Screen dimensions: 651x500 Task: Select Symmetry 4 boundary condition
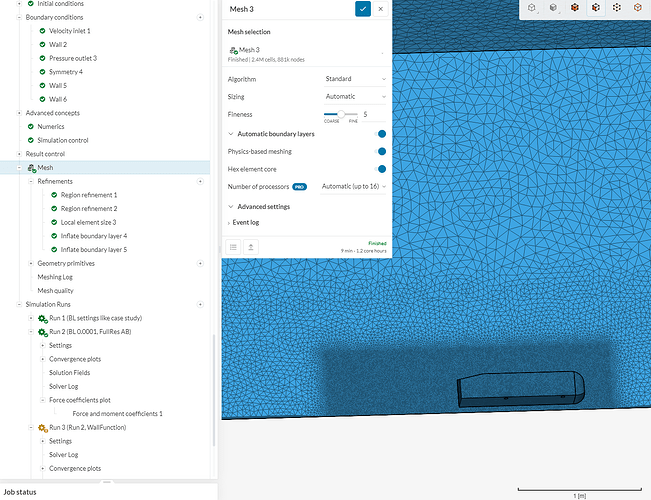click(x=66, y=72)
